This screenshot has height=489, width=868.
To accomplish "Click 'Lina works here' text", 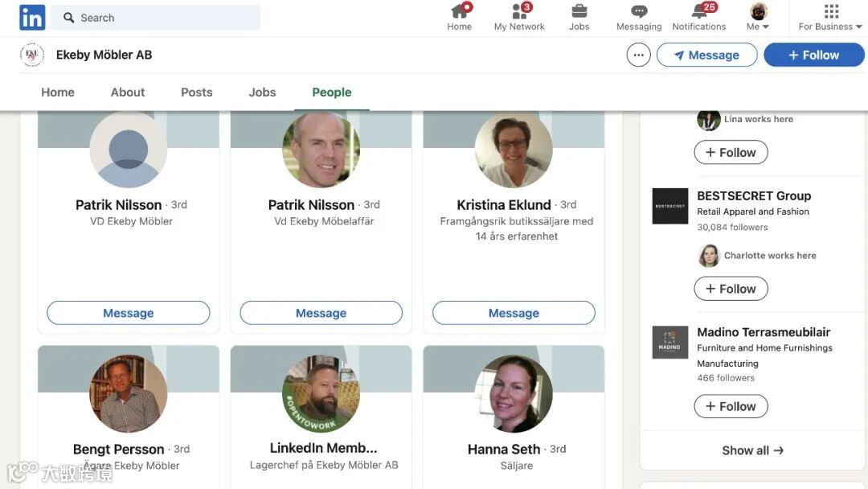I will point(759,119).
